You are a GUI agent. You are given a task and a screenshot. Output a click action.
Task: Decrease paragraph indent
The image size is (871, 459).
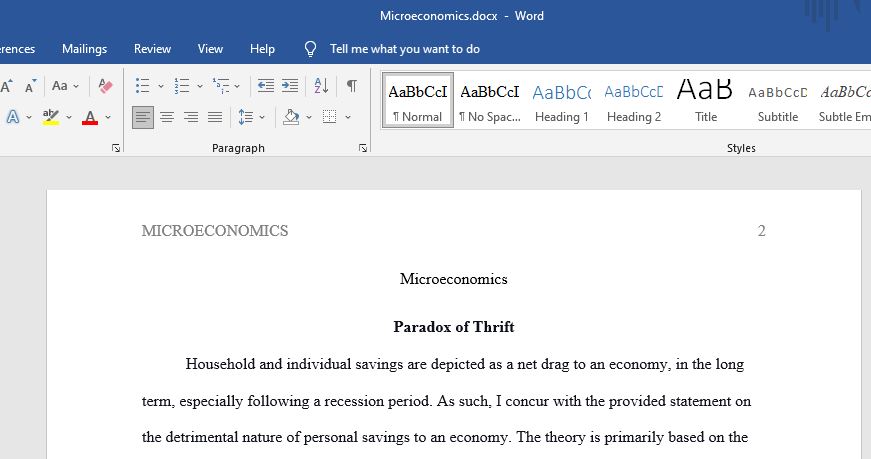(266, 86)
